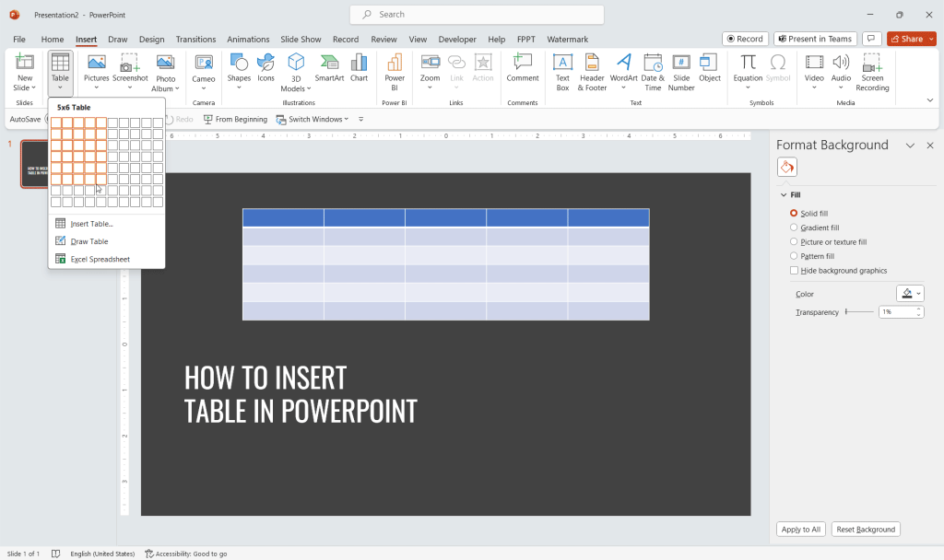Collapse the Fill section
This screenshot has height=560, width=944.
pos(783,194)
